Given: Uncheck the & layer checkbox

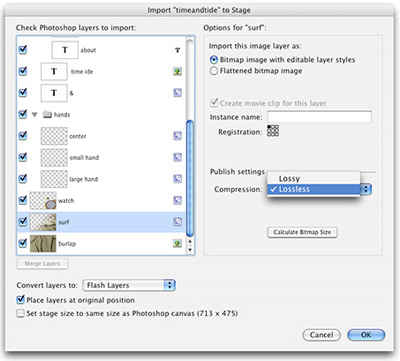Looking at the screenshot, I should (23, 92).
